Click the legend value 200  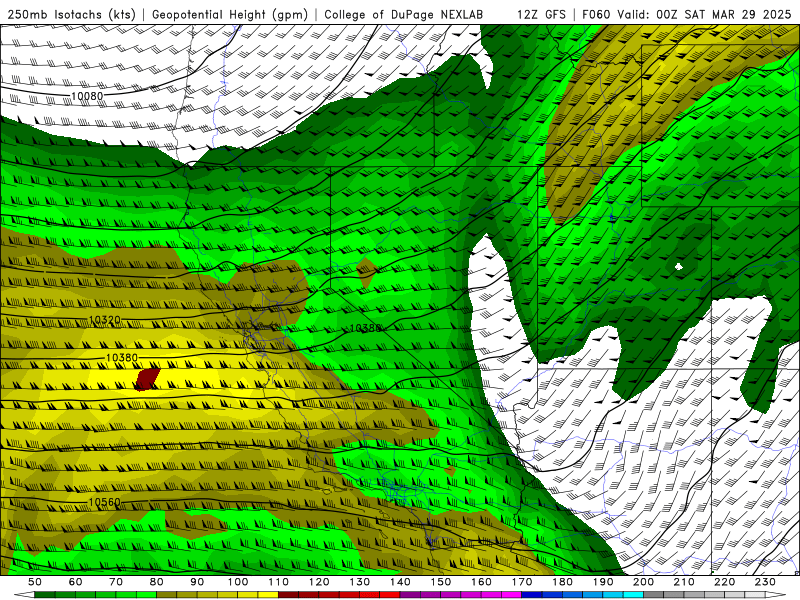[643, 582]
